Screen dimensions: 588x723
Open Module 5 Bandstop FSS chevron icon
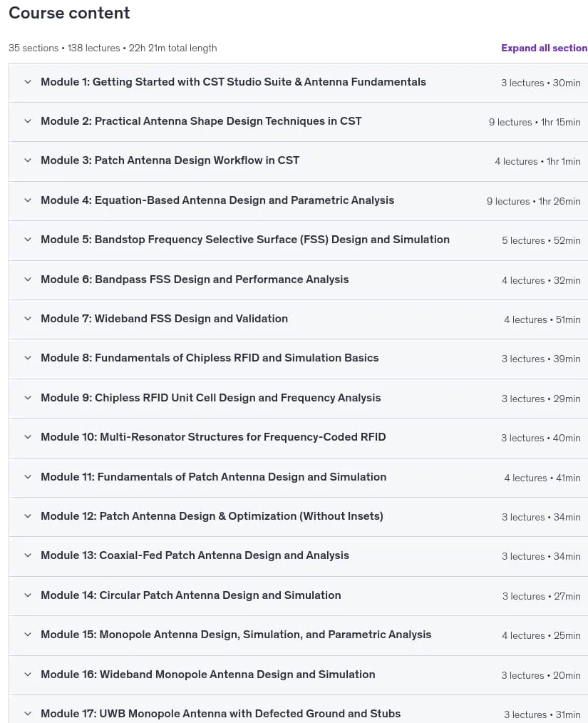coord(28,240)
